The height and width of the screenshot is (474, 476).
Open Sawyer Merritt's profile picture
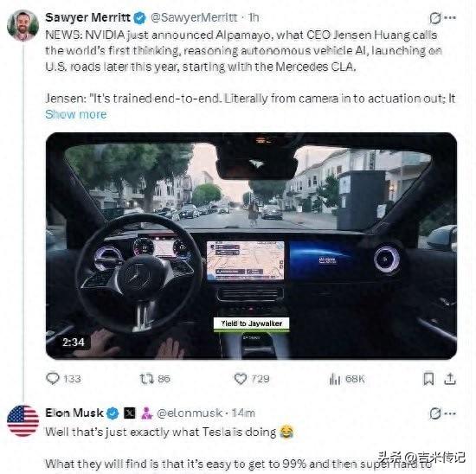23,25
